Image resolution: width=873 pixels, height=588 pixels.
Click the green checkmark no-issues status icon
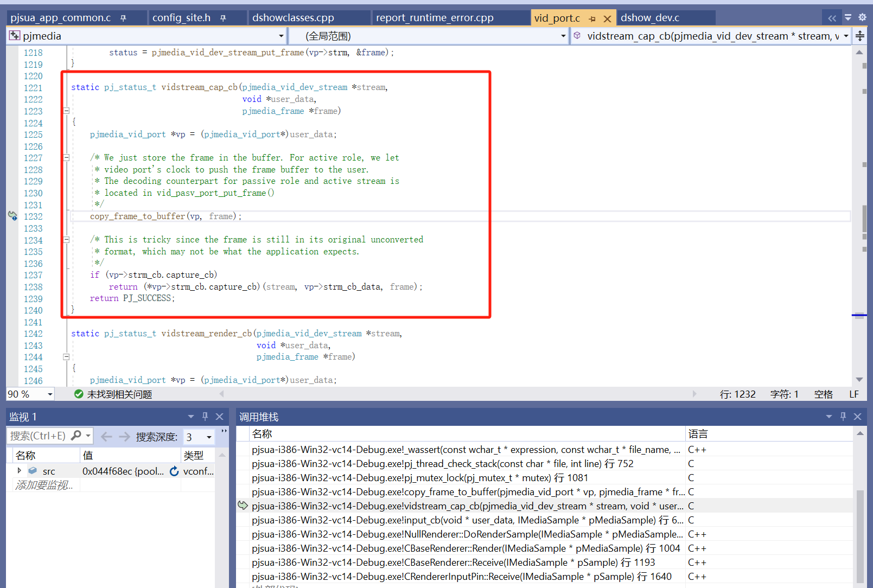tap(79, 394)
